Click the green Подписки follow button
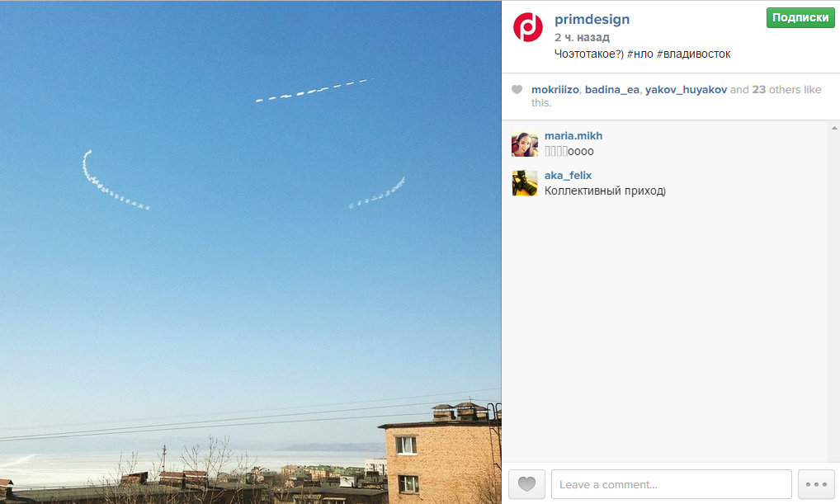This screenshot has height=504, width=840. click(x=800, y=17)
